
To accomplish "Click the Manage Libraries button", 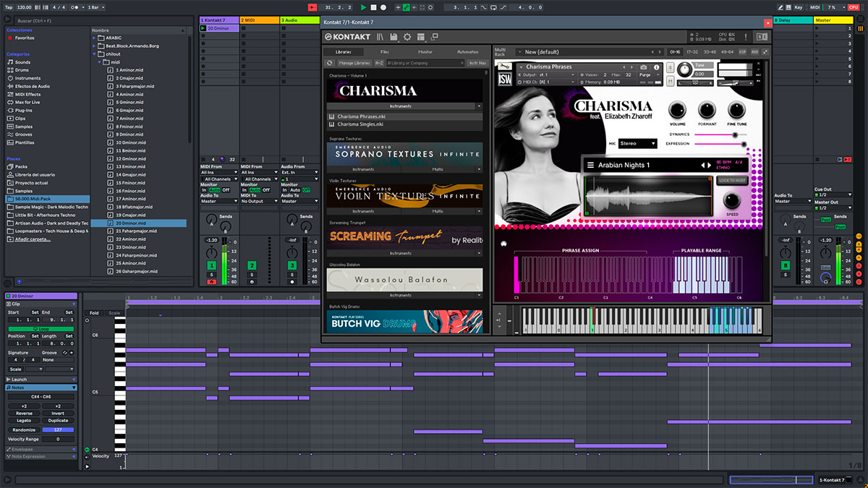I will click(x=354, y=63).
